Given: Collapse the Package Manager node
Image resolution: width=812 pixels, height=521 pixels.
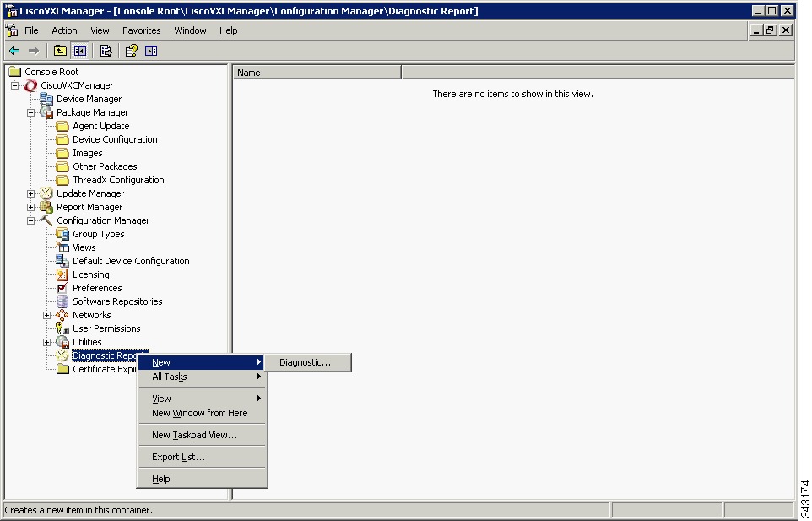Looking at the screenshot, I should click(x=31, y=112).
